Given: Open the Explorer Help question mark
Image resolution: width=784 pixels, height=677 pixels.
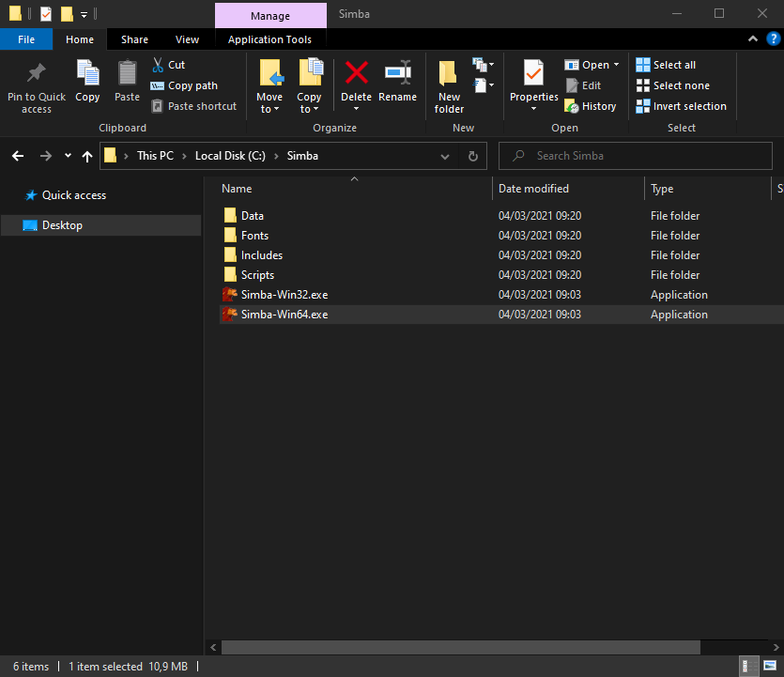Looking at the screenshot, I should click(773, 39).
